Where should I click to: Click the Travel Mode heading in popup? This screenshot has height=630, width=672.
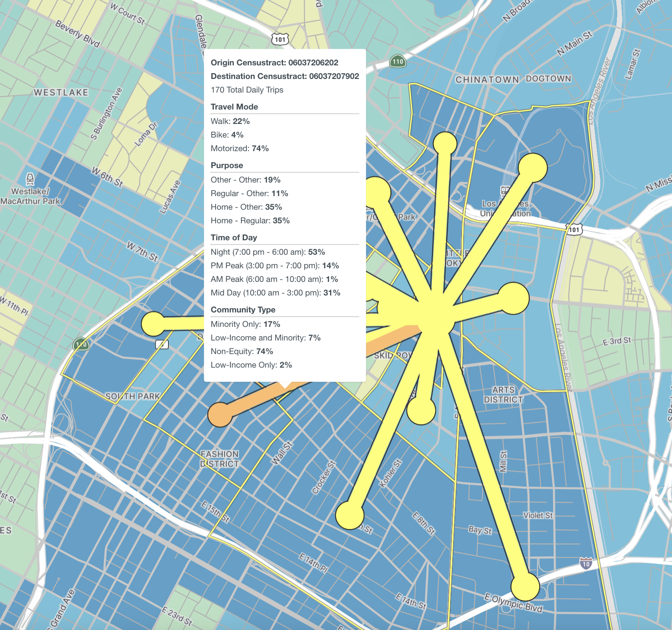tap(234, 107)
